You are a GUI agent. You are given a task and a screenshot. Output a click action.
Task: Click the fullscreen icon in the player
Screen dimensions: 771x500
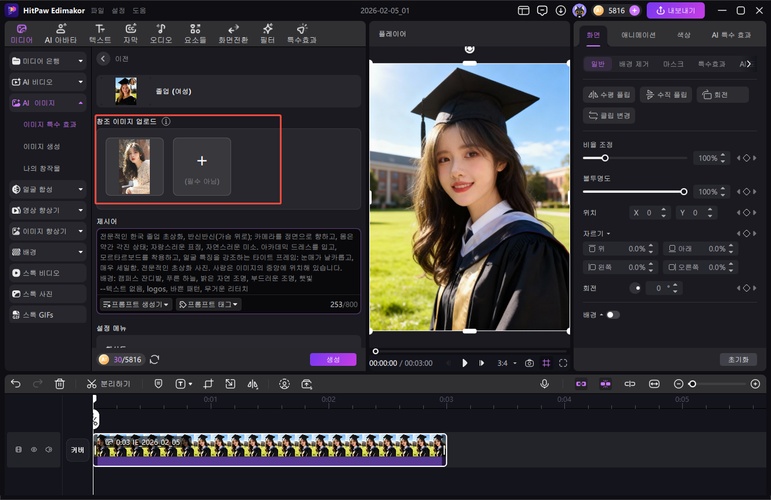[563, 363]
